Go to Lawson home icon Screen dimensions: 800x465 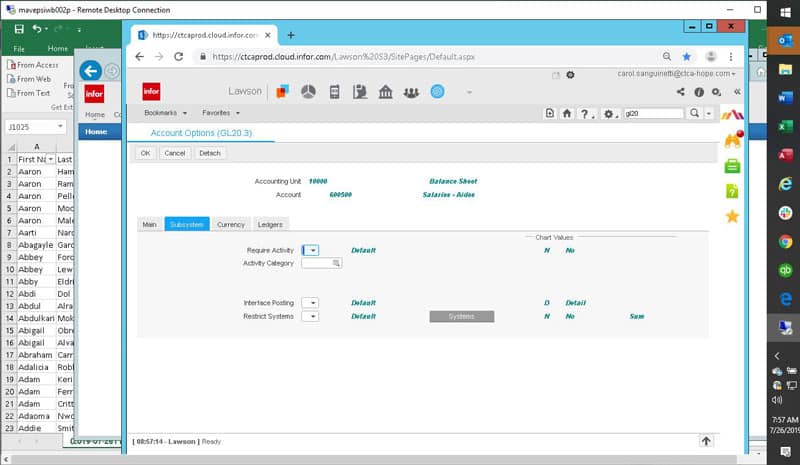(567, 113)
